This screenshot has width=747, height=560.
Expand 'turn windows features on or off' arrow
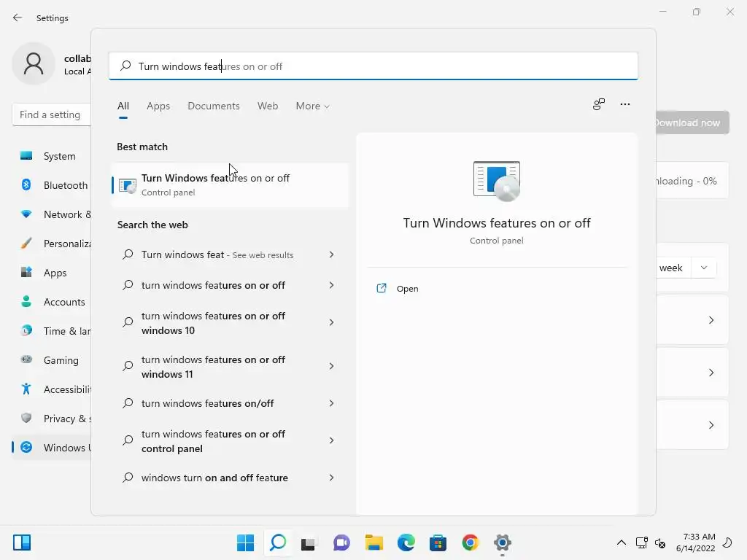(x=332, y=285)
